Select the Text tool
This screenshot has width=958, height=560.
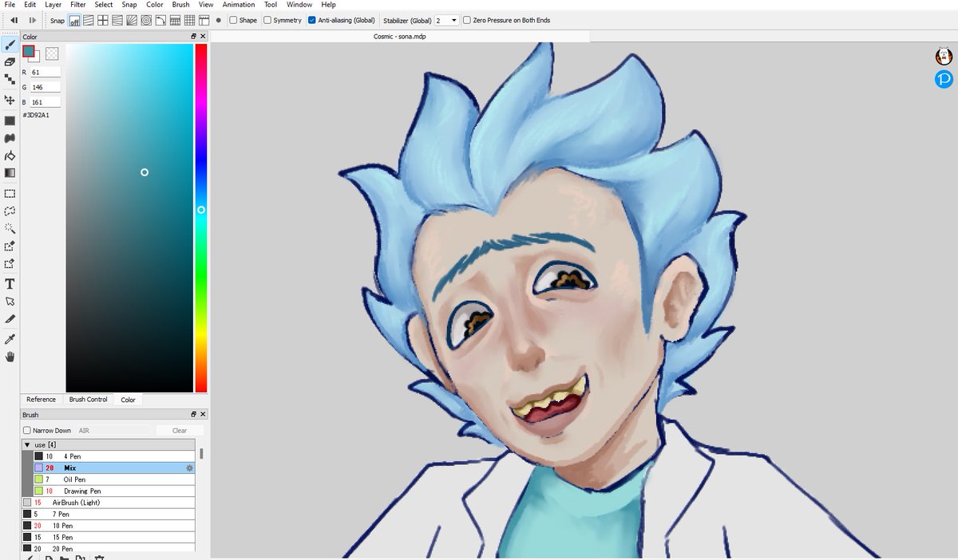coord(10,283)
